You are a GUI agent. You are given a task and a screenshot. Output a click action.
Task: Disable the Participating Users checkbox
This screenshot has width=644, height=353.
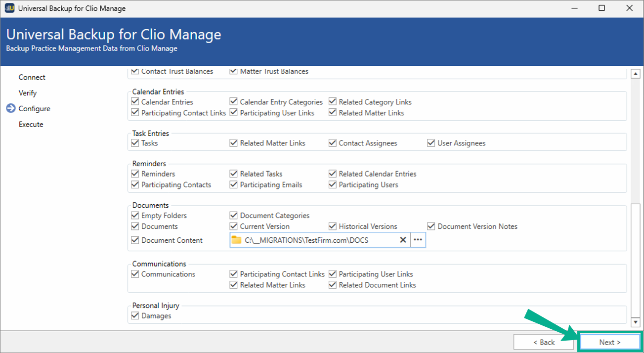333,184
